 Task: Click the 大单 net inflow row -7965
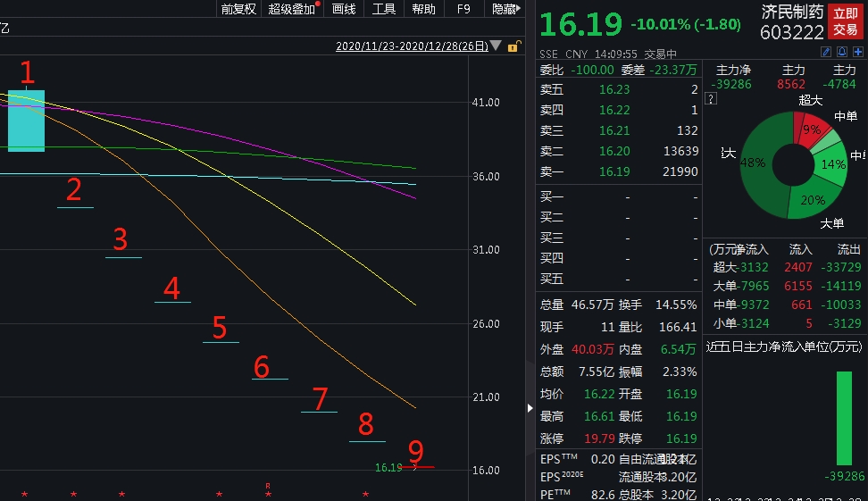tap(787, 286)
